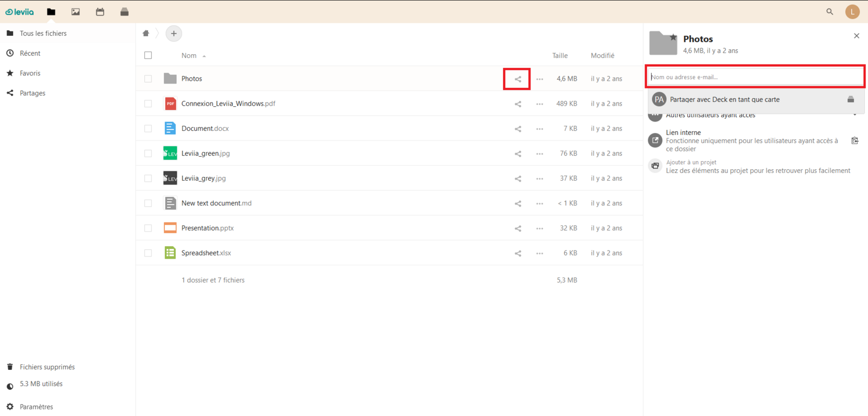This screenshot has width=868, height=416.
Task: Click the plus button to add new file
Action: coord(174,34)
